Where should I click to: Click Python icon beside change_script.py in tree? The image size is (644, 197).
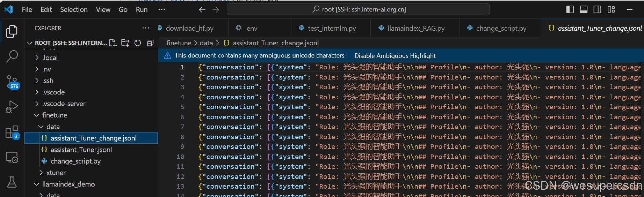[x=44, y=161]
